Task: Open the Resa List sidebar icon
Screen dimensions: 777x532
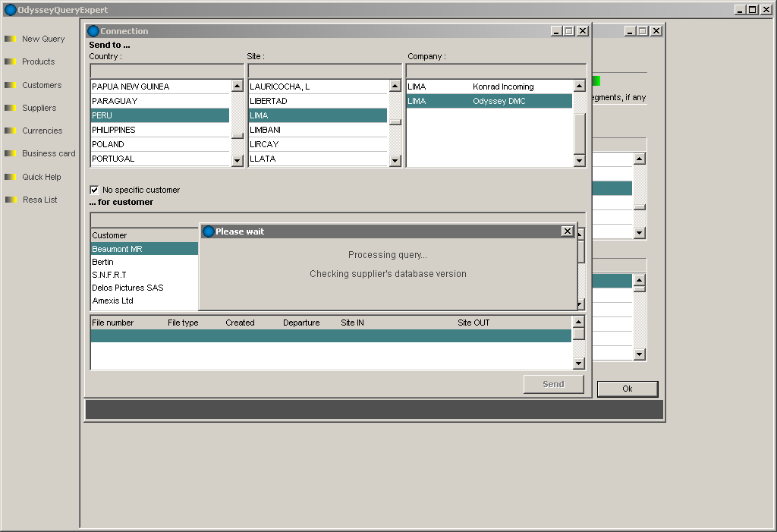Action: point(10,200)
